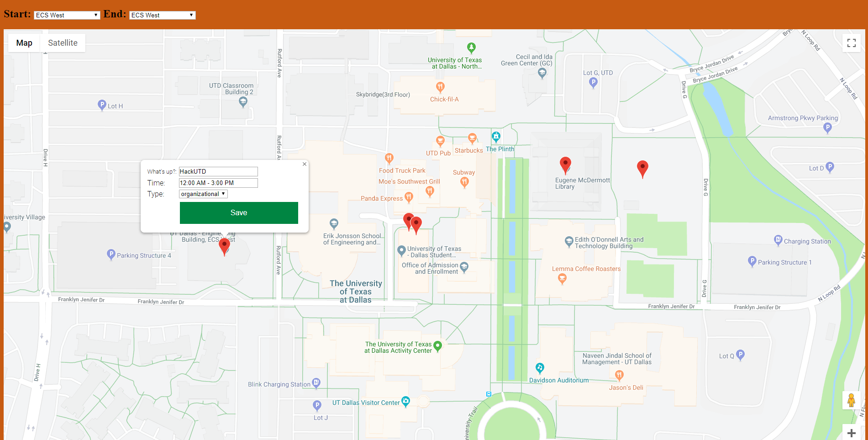This screenshot has width=868, height=440.
Task: Click the UTD Pub restaurant icon
Action: pyautogui.click(x=440, y=141)
